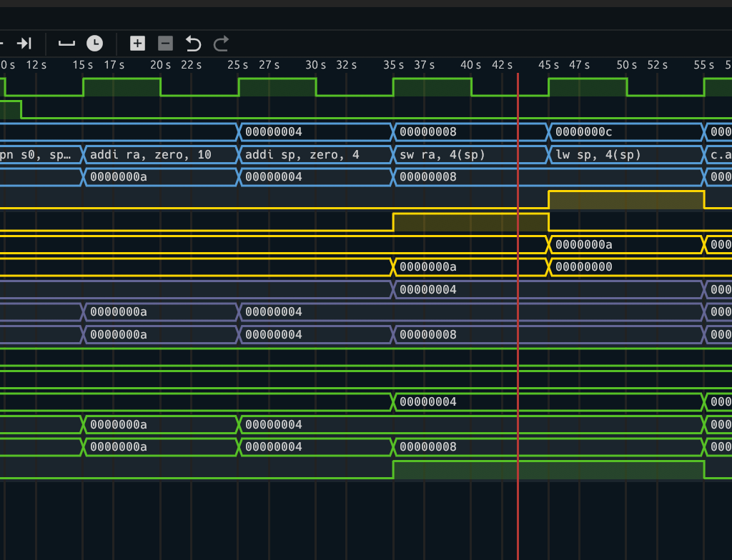The width and height of the screenshot is (732, 560).
Task: Click the plus box icon
Action: click(137, 44)
